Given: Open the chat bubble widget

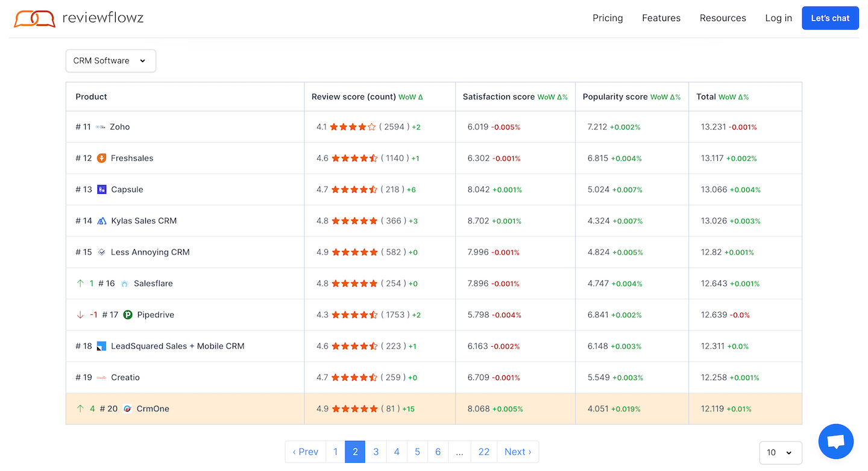Looking at the screenshot, I should pos(836,441).
